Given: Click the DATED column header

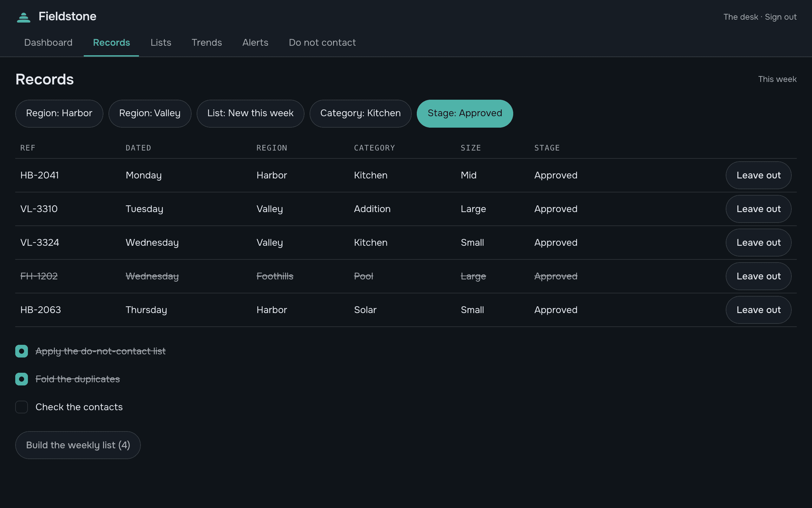Looking at the screenshot, I should [x=138, y=148].
